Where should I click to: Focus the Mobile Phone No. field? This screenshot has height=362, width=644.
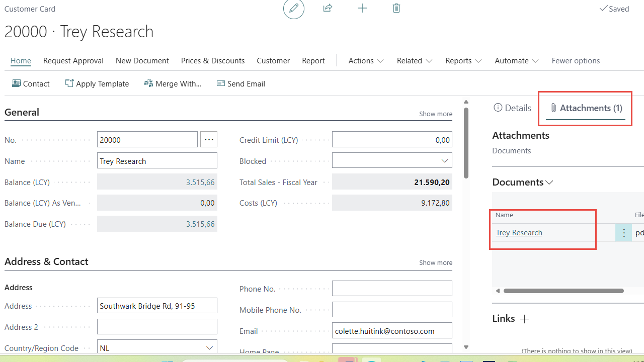click(x=392, y=310)
